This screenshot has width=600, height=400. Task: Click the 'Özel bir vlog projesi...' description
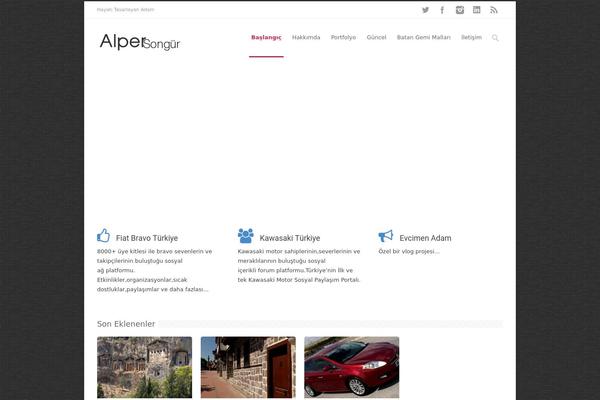click(409, 251)
